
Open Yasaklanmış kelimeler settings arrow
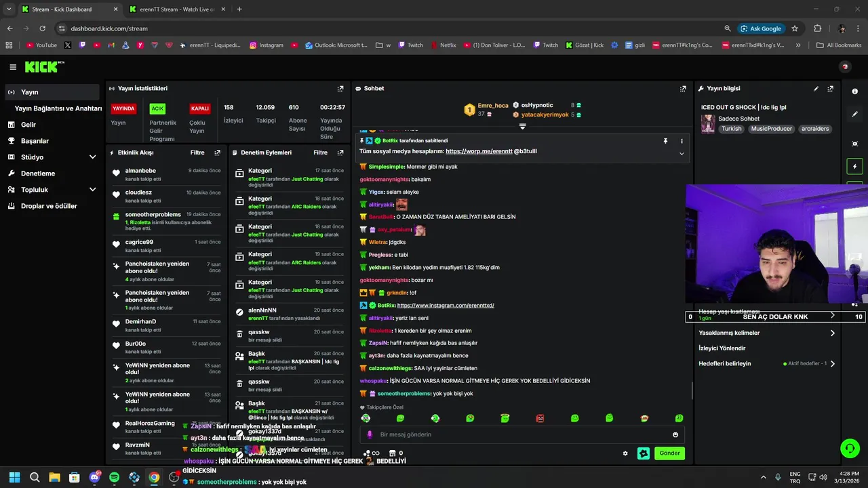tap(833, 333)
